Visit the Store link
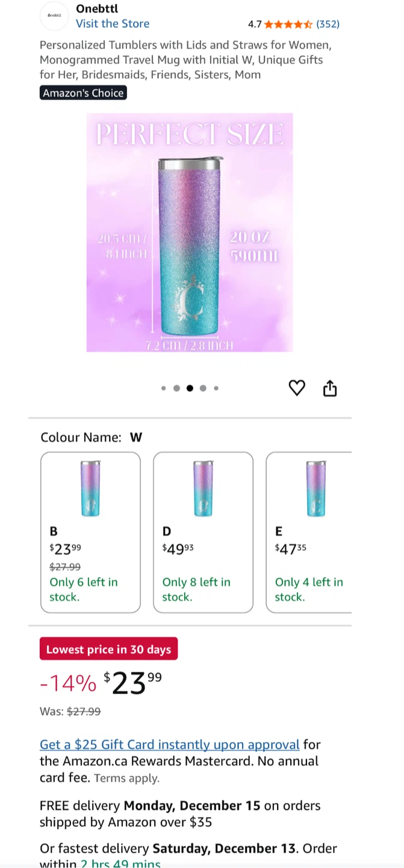404x868 pixels. tap(113, 24)
